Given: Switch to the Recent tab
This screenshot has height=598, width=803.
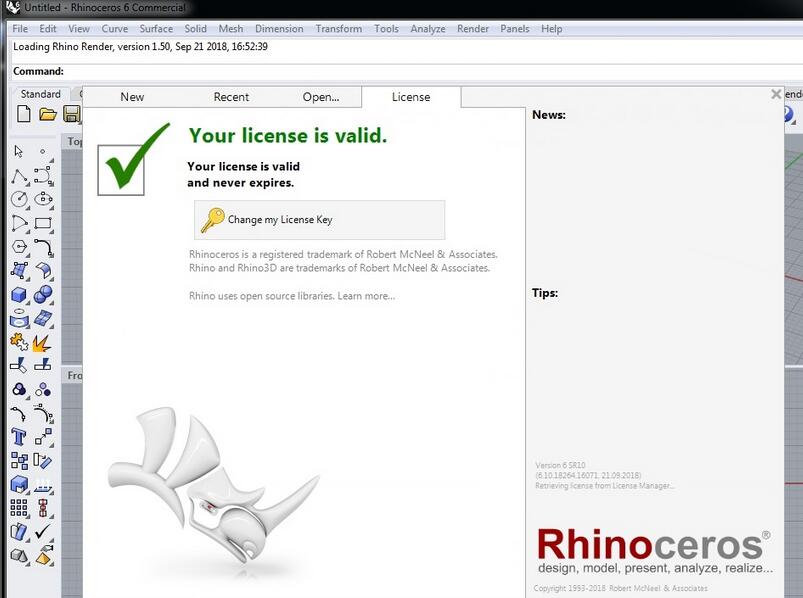Looking at the screenshot, I should [x=231, y=97].
